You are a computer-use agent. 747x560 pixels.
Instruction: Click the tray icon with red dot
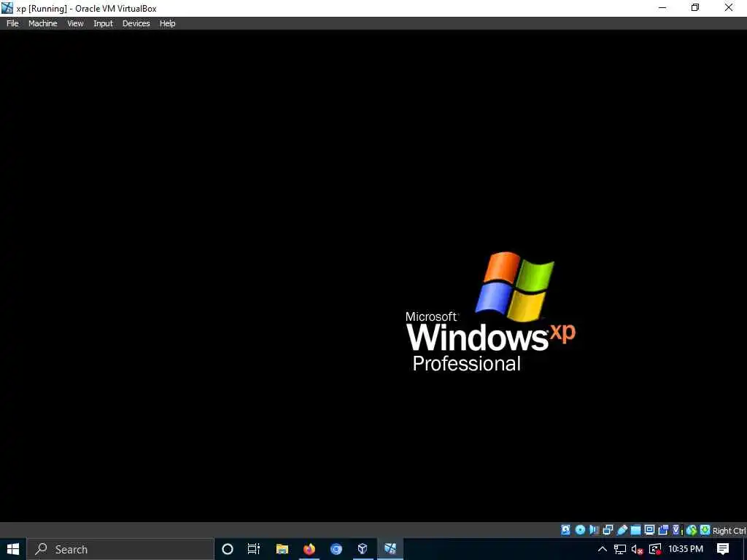655,549
